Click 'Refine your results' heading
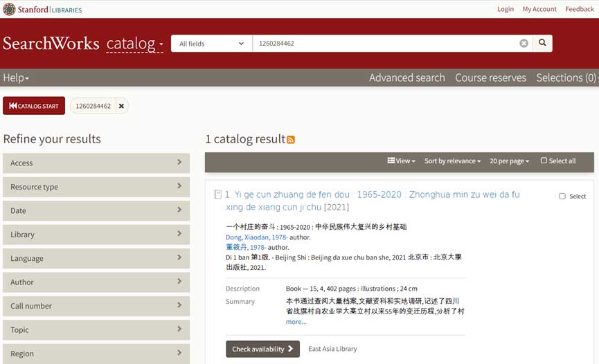599x364 pixels. [x=52, y=139]
